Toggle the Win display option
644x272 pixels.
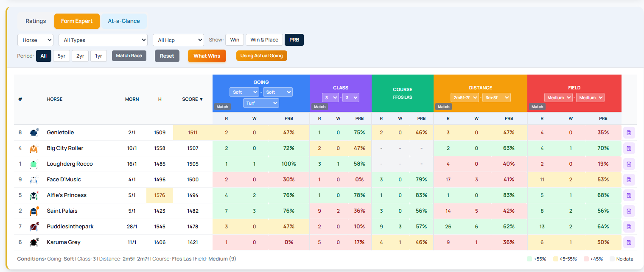pyautogui.click(x=235, y=40)
